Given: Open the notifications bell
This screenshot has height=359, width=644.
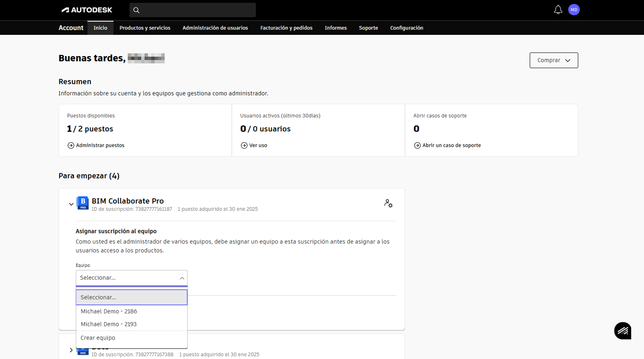Looking at the screenshot, I should point(558,10).
